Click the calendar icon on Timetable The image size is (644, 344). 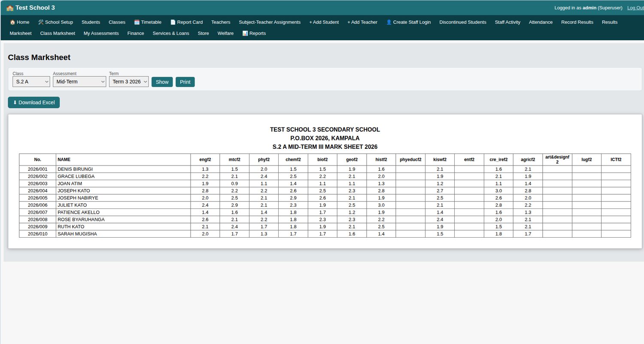pyautogui.click(x=137, y=22)
